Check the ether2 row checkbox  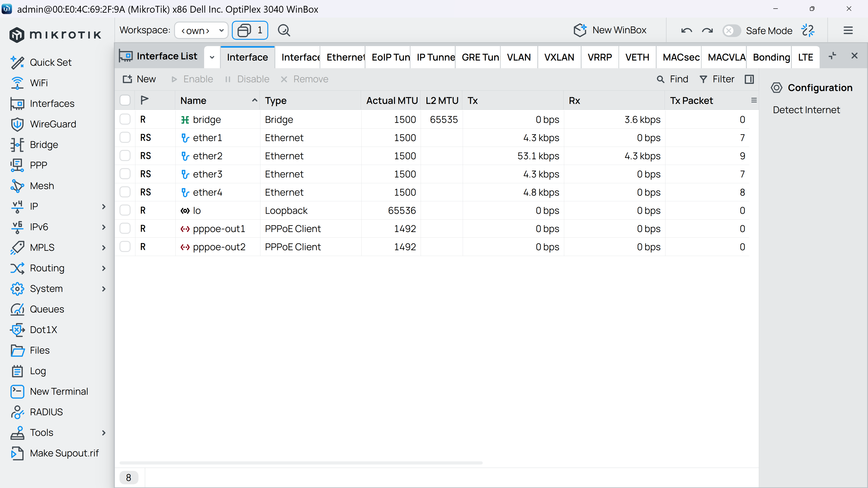coord(125,156)
